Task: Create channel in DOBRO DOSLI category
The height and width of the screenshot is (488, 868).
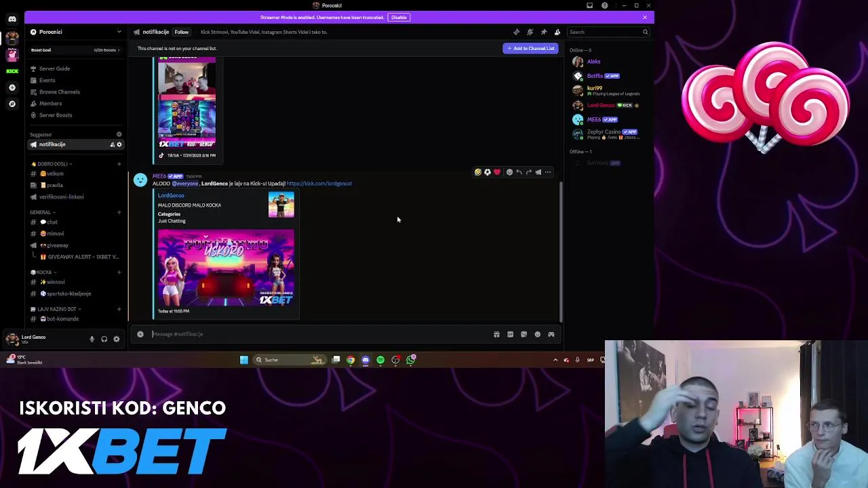Action: point(119,164)
